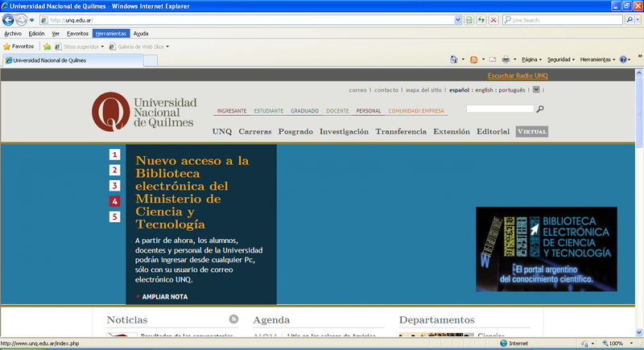Screen dimensions: 644x350
Task: Click the Print printer icon
Action: (x=506, y=60)
